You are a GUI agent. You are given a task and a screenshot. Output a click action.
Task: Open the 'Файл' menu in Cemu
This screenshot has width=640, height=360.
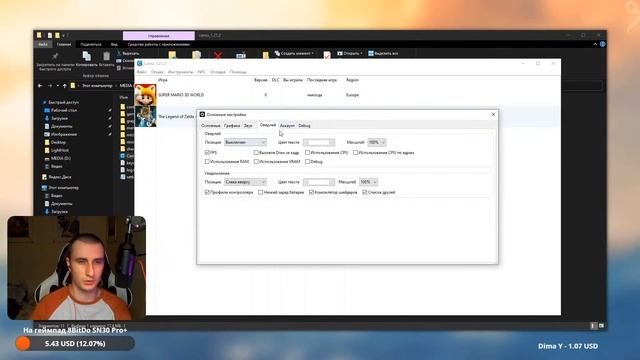coord(142,72)
